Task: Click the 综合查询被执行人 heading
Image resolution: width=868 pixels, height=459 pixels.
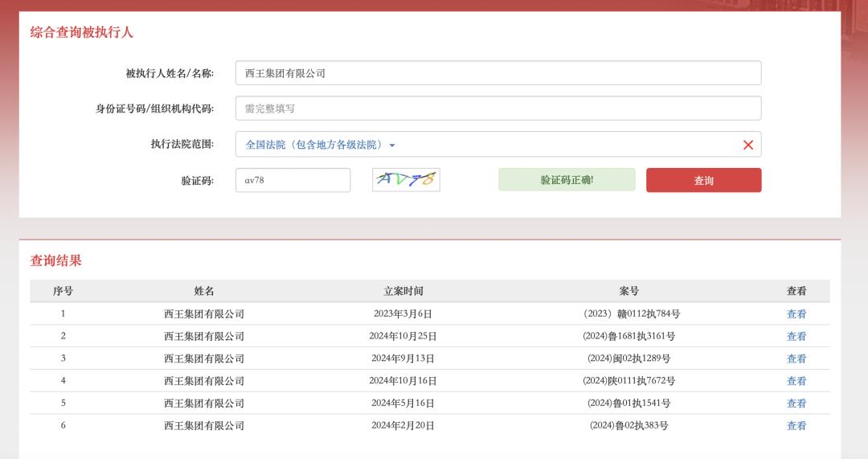Action: click(x=81, y=32)
